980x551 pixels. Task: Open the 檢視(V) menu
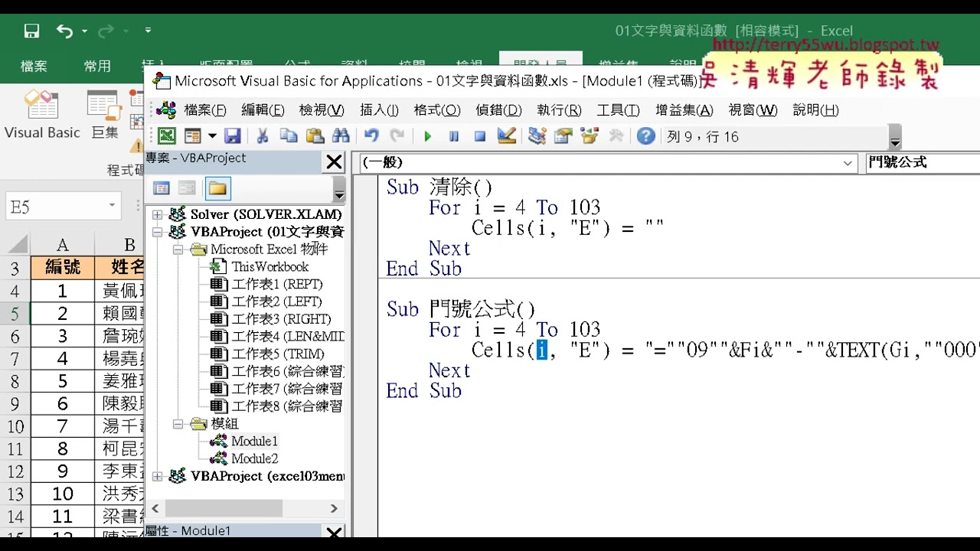coord(322,110)
